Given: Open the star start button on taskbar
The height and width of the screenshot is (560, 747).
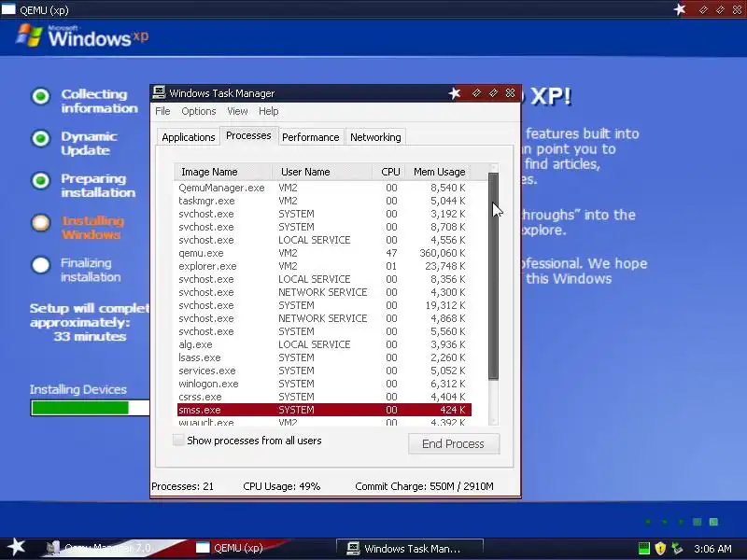Looking at the screenshot, I should click(16, 547).
